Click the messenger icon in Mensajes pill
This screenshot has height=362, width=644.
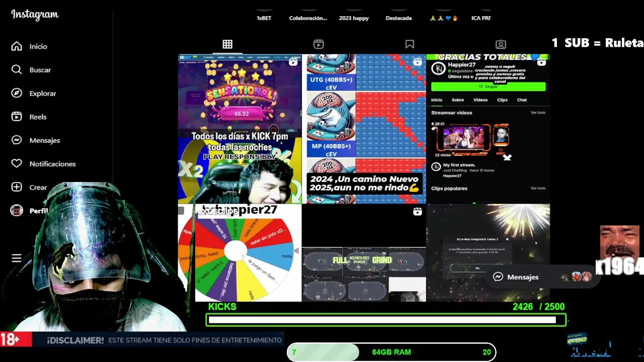(x=498, y=277)
